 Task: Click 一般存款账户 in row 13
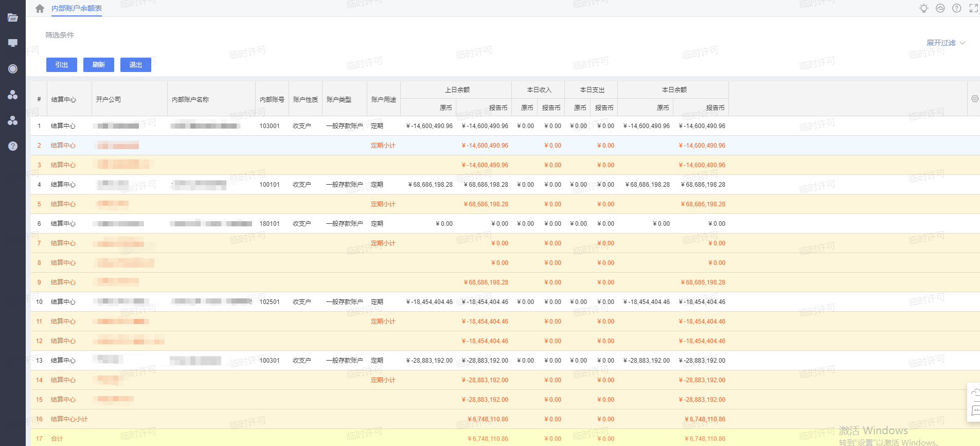[345, 361]
